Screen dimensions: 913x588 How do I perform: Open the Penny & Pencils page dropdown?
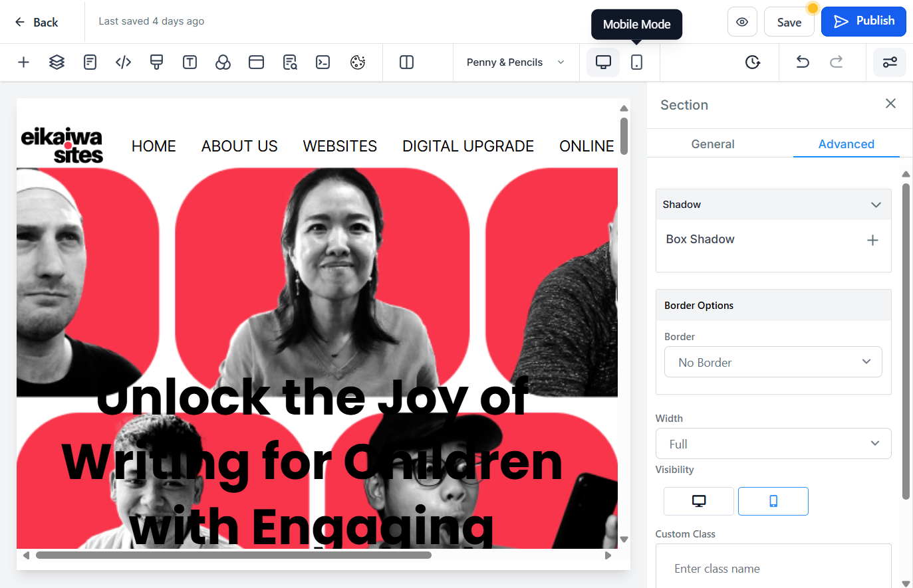tap(515, 62)
